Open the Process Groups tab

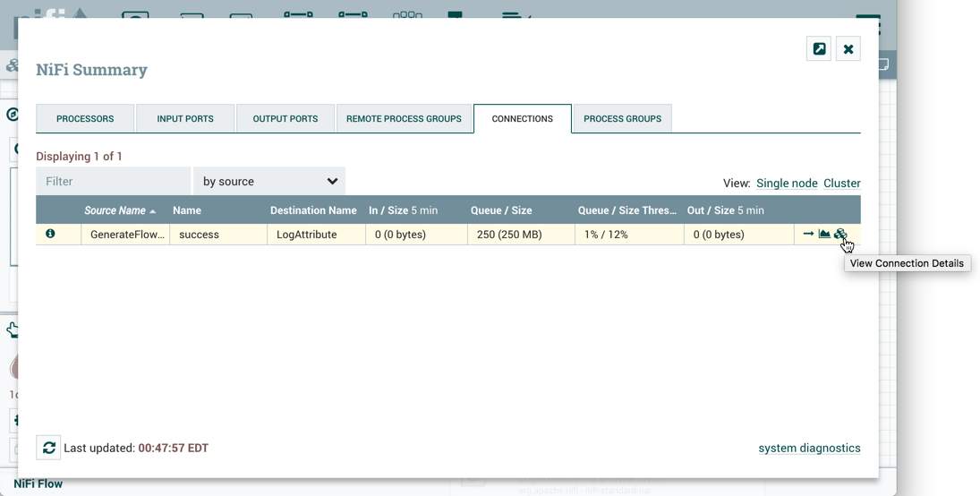[622, 119]
